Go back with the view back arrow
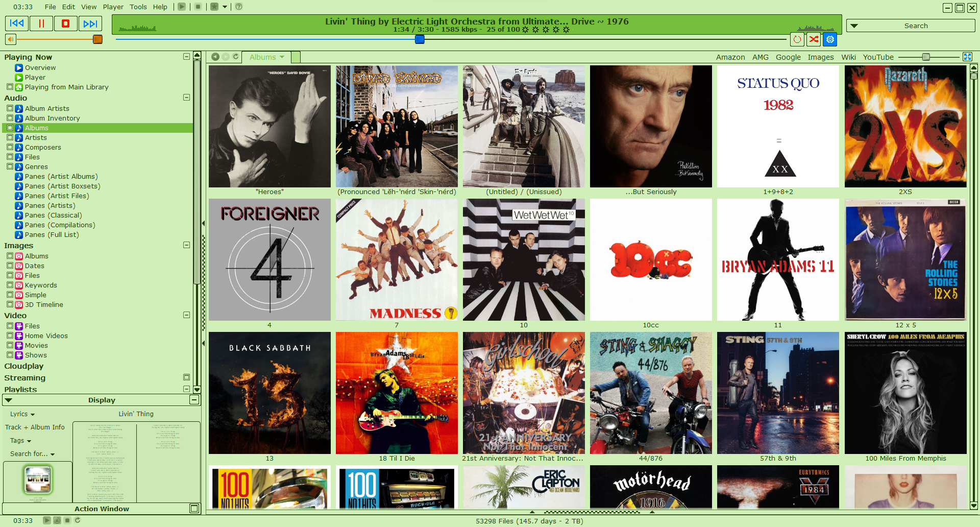980x527 pixels. click(x=215, y=57)
